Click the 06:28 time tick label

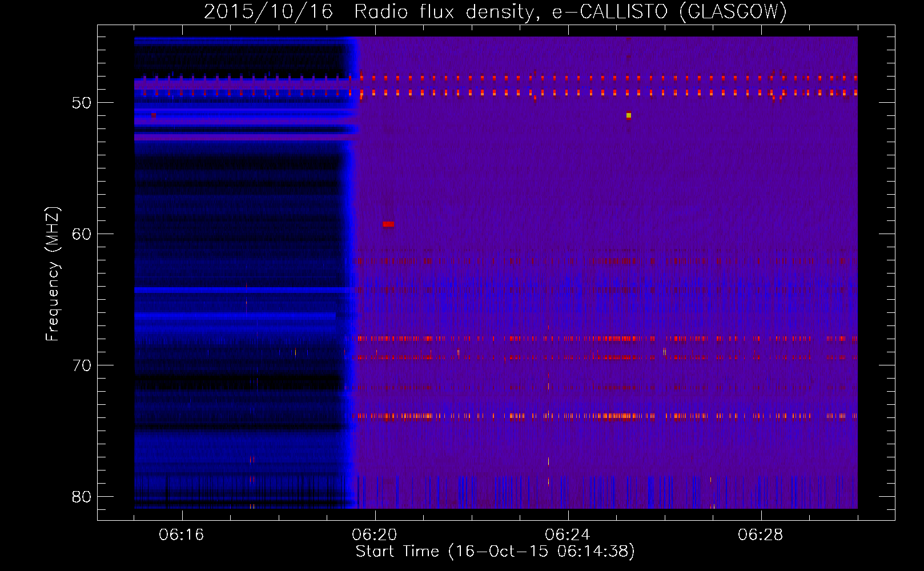point(760,535)
